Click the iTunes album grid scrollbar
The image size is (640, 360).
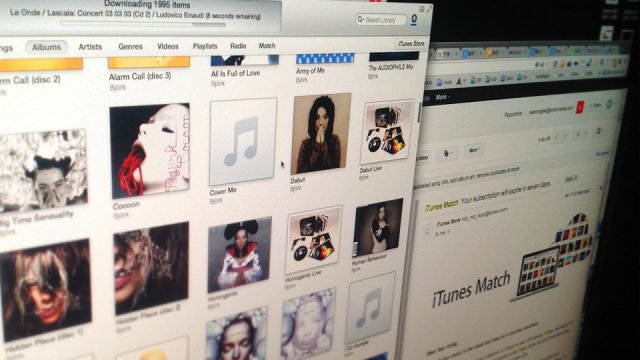point(419,112)
